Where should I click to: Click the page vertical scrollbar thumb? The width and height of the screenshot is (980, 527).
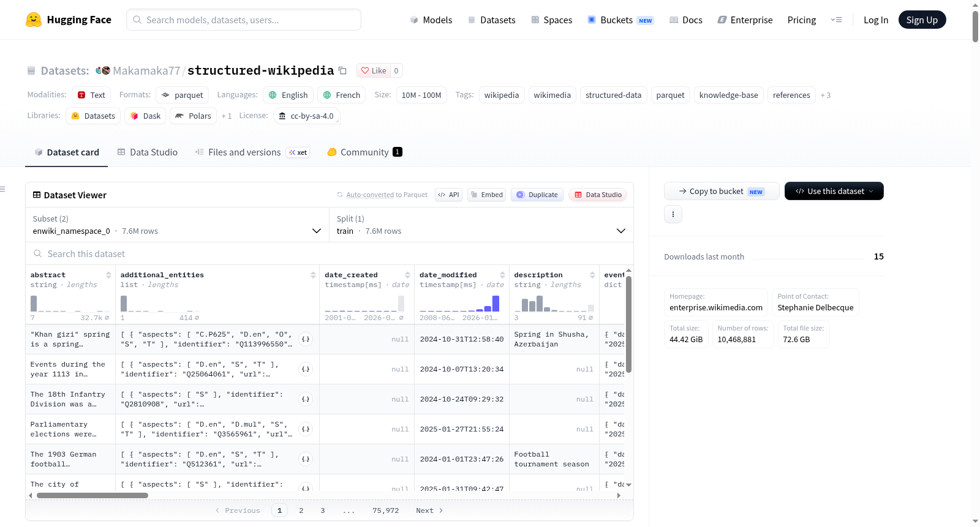pyautogui.click(x=975, y=26)
